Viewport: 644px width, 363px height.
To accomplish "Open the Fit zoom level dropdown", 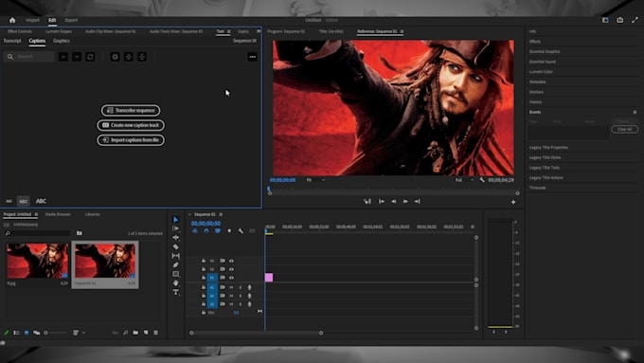I will click(315, 180).
